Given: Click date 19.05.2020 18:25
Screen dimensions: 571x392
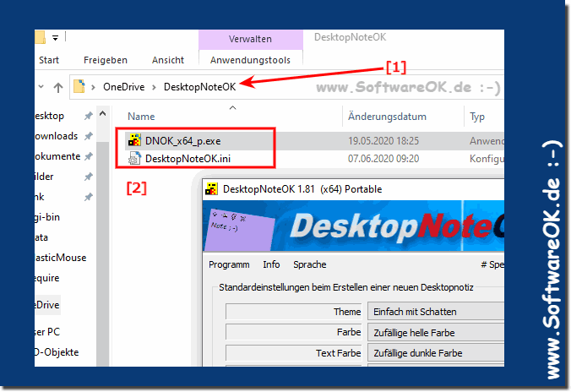Looking at the screenshot, I should 383,141.
